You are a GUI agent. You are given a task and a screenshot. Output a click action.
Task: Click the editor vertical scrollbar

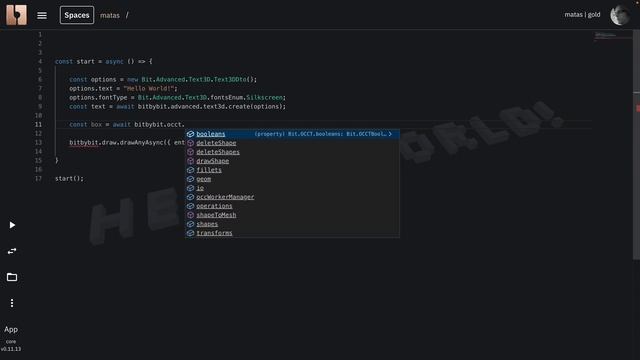click(x=636, y=143)
